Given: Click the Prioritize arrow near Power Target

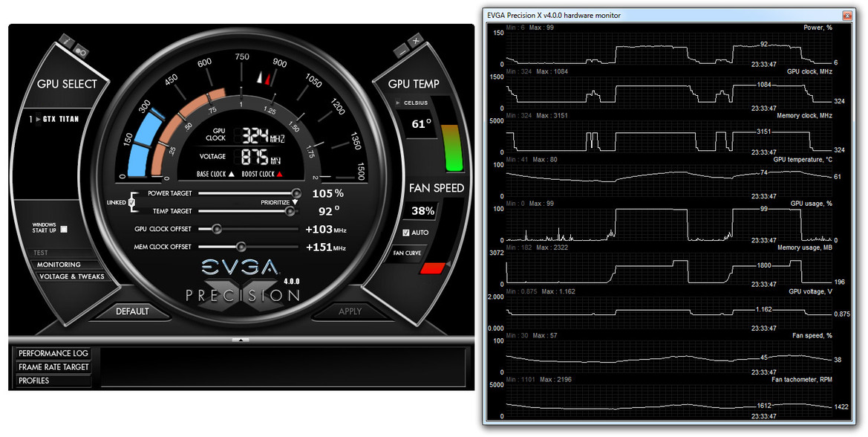Looking at the screenshot, I should pos(295,203).
